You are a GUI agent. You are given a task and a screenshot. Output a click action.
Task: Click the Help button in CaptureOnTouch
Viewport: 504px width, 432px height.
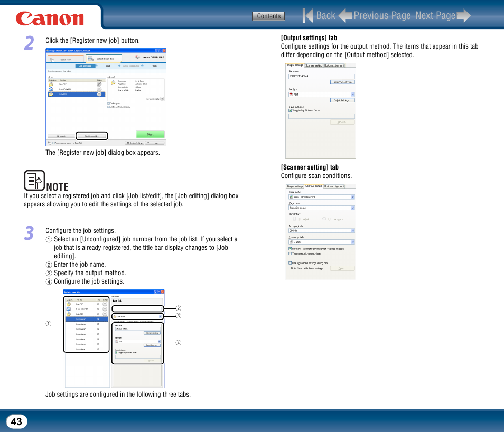(x=155, y=143)
